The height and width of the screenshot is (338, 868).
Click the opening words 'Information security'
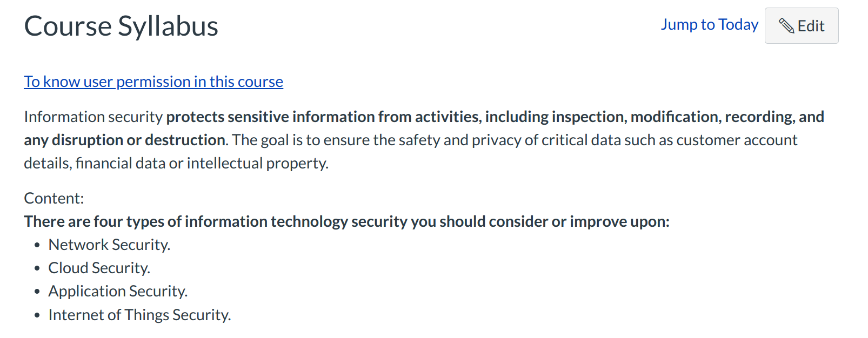(x=93, y=117)
